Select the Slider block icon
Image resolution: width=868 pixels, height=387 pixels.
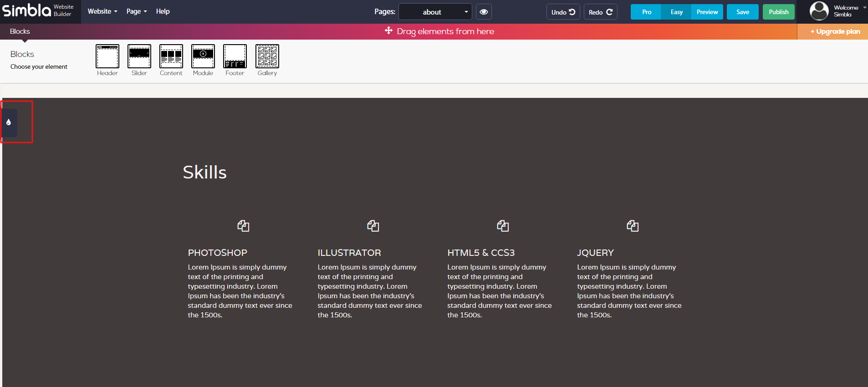[139, 56]
